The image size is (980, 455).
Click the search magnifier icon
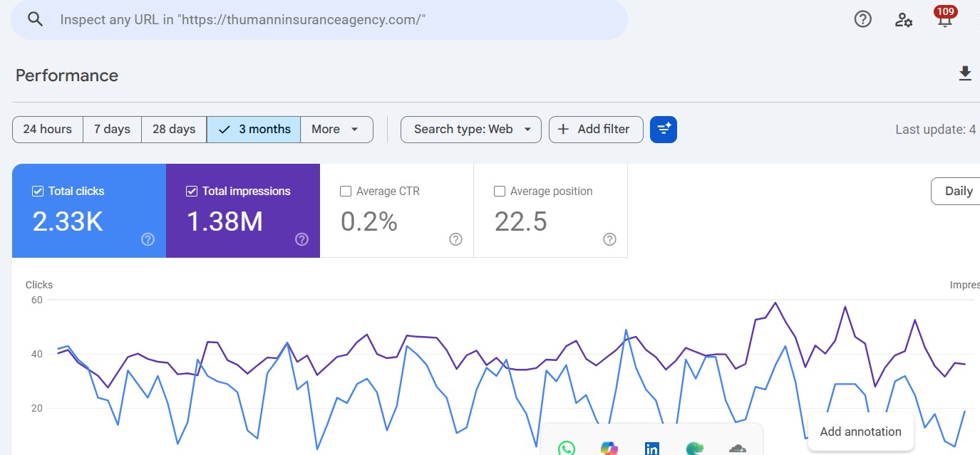click(36, 19)
